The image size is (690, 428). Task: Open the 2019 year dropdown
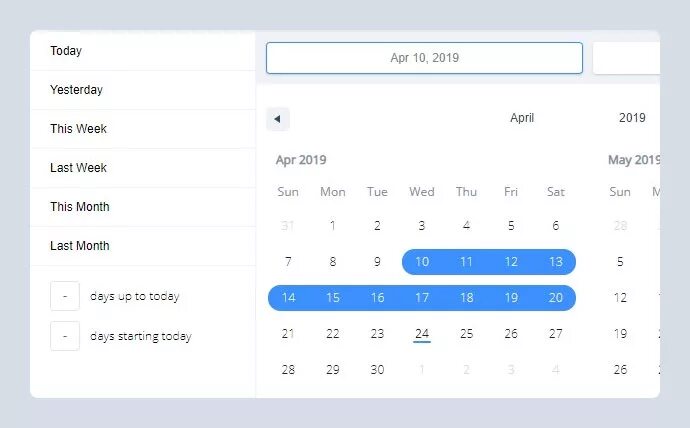coord(632,118)
